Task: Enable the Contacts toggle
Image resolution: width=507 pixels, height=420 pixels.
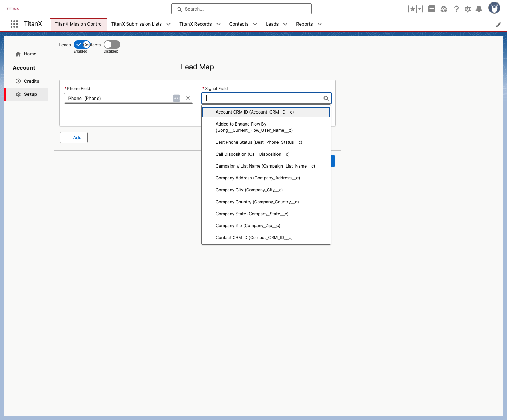Action: point(112,45)
